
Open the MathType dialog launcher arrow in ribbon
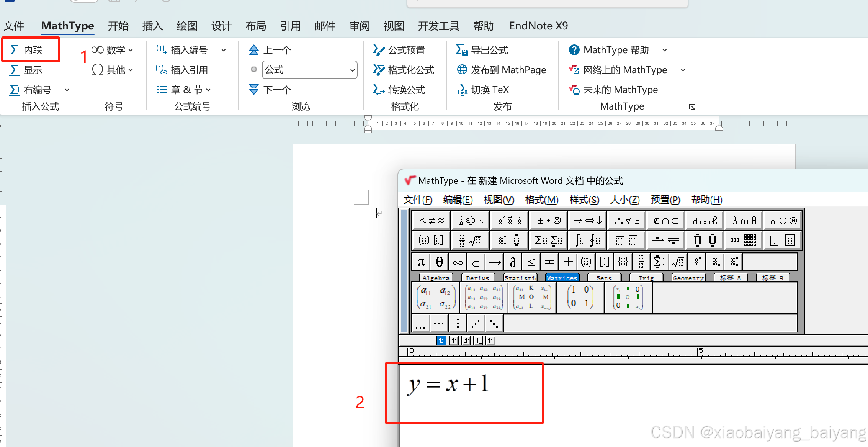(x=692, y=107)
